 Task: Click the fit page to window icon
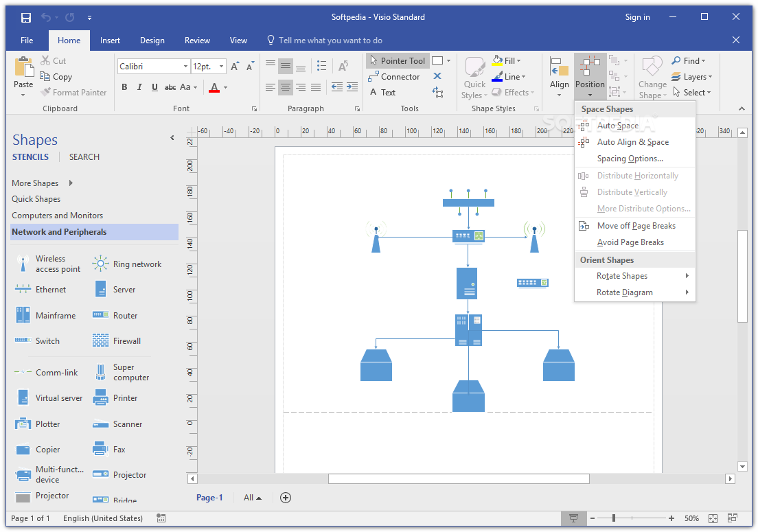(713, 518)
